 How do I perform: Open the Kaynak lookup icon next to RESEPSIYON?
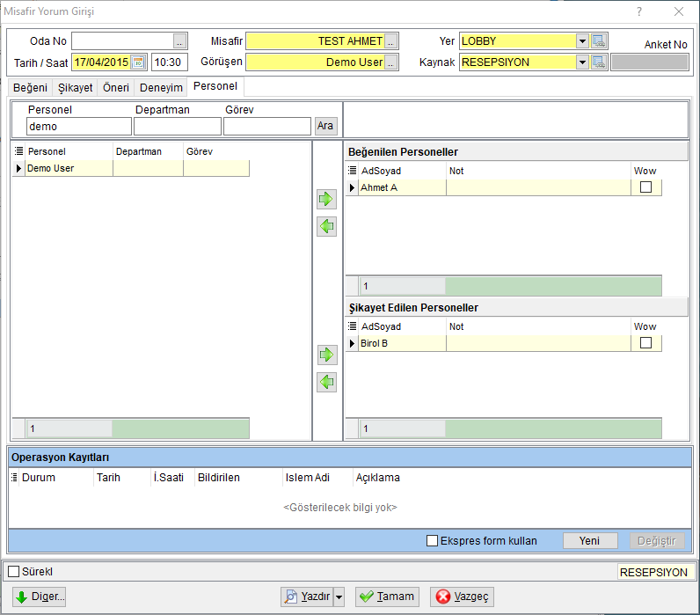coord(598,62)
